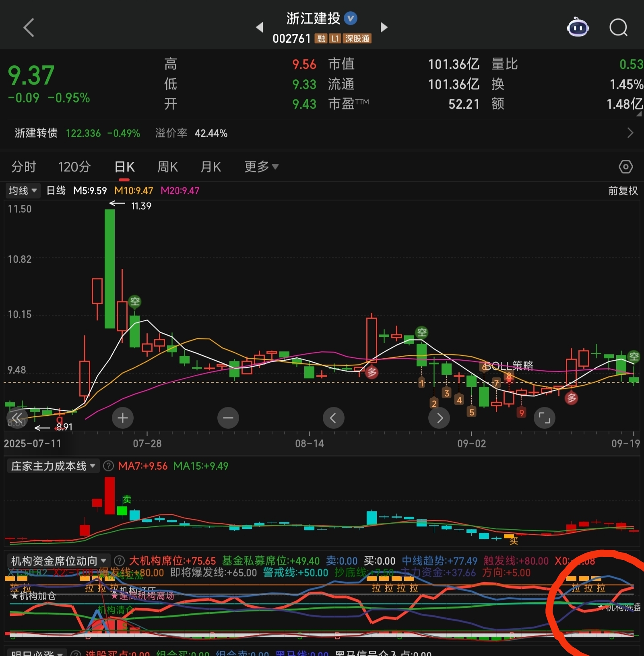Zoom out chart with minus button

tap(228, 418)
